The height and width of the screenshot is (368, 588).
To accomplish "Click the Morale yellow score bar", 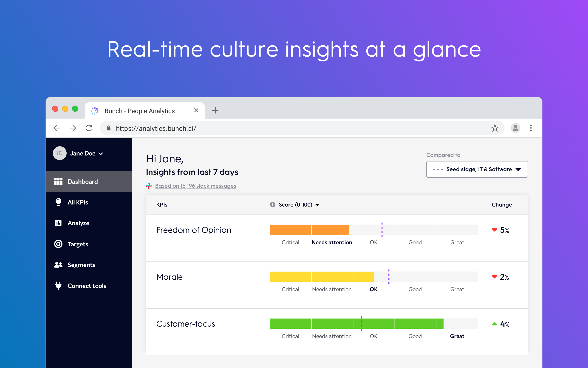I will coord(322,277).
